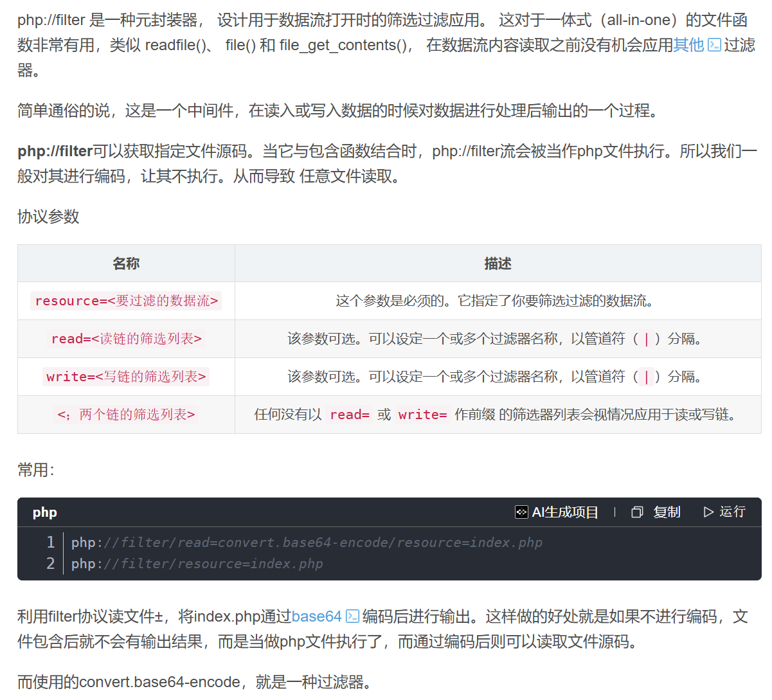Click code line with read=convert.base64-encode
This screenshot has width=772, height=700.
[x=307, y=543]
